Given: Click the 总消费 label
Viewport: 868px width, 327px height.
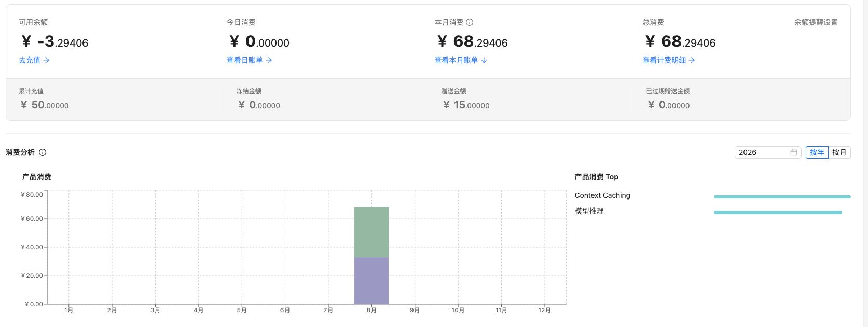Looking at the screenshot, I should pos(653,22).
